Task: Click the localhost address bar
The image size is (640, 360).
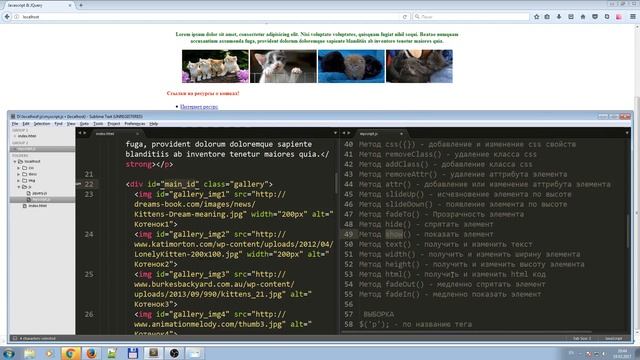Action: pyautogui.click(x=208, y=17)
